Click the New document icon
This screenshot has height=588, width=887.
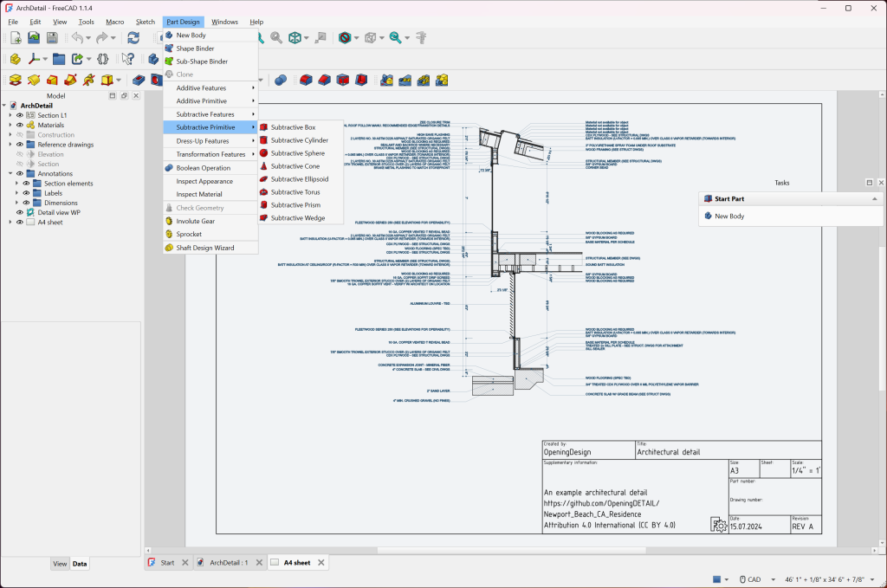(x=16, y=38)
